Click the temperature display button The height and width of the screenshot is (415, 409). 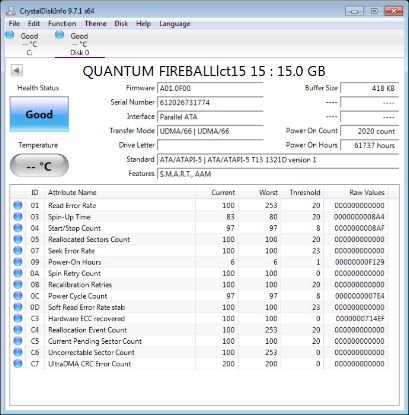tap(39, 166)
